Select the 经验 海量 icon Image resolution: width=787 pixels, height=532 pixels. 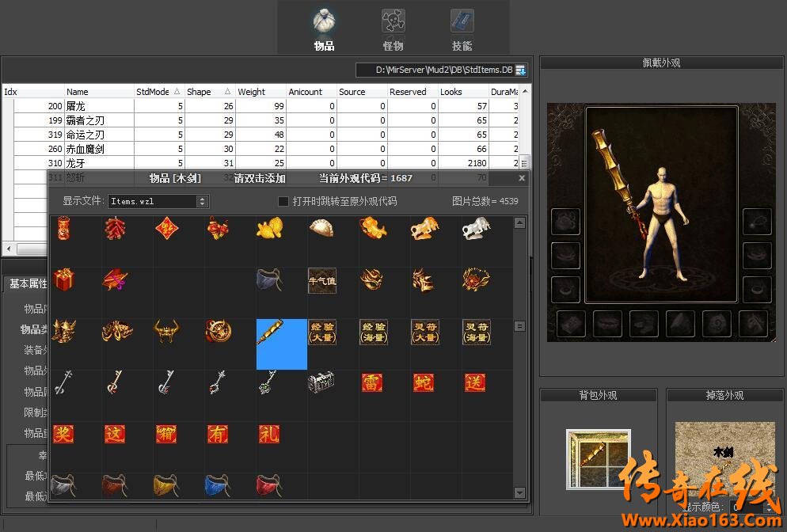pos(374,332)
